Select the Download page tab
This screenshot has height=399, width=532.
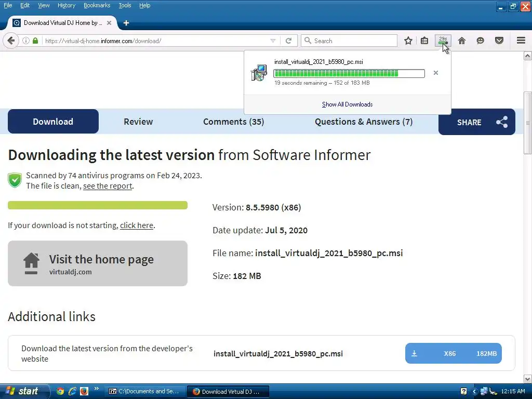pyautogui.click(x=54, y=122)
